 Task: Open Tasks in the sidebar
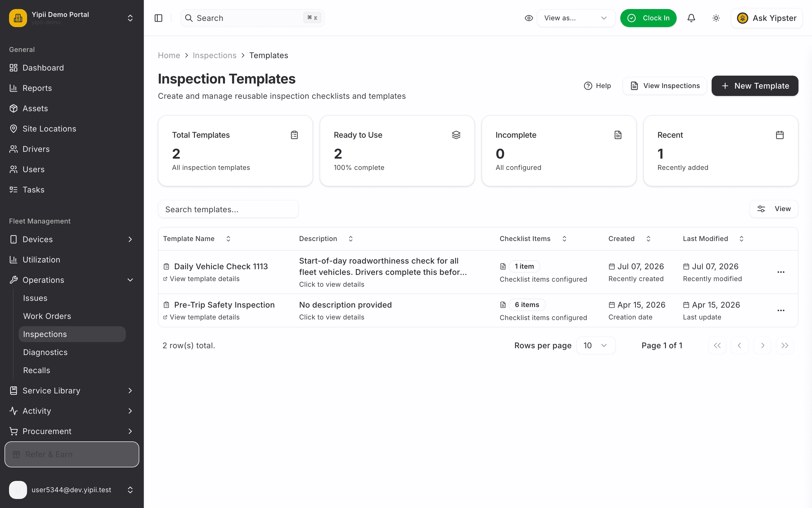point(72,190)
